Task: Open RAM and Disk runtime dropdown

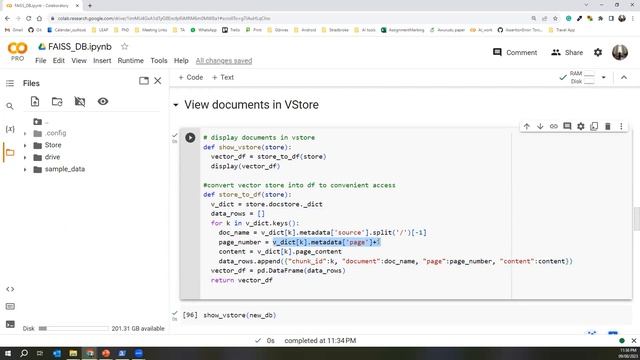Action: 604,77
